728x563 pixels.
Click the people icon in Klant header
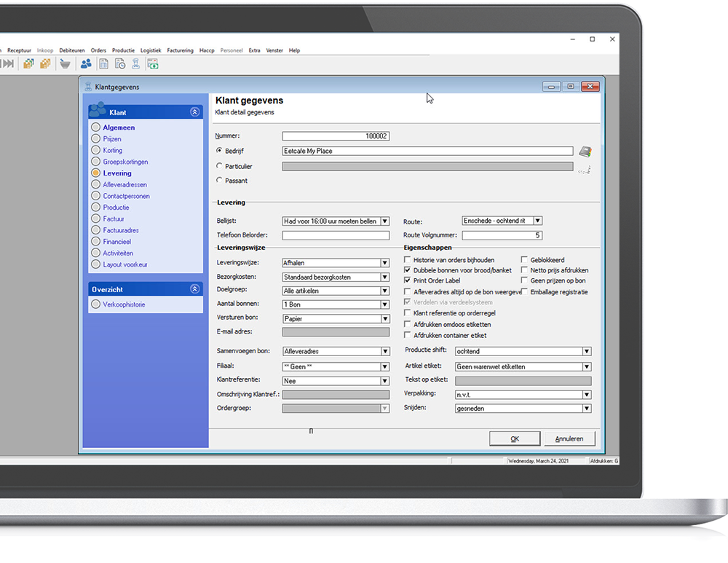[98, 110]
